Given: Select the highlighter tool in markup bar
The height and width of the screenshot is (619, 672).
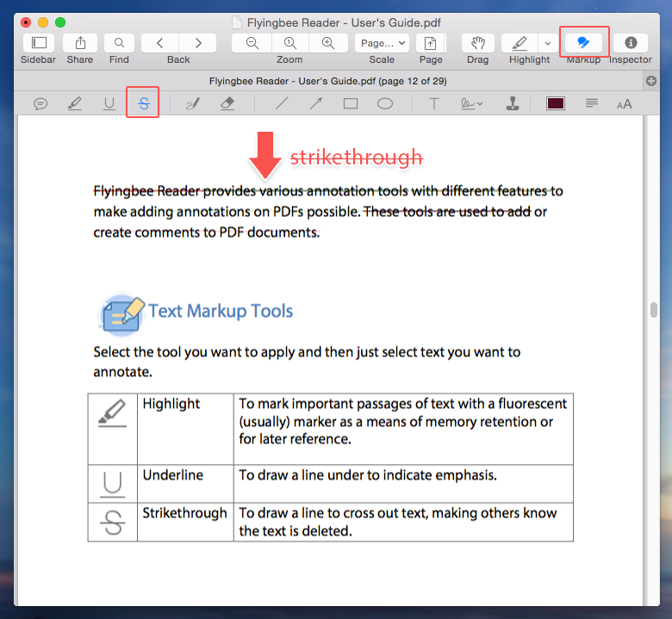Looking at the screenshot, I should [75, 103].
